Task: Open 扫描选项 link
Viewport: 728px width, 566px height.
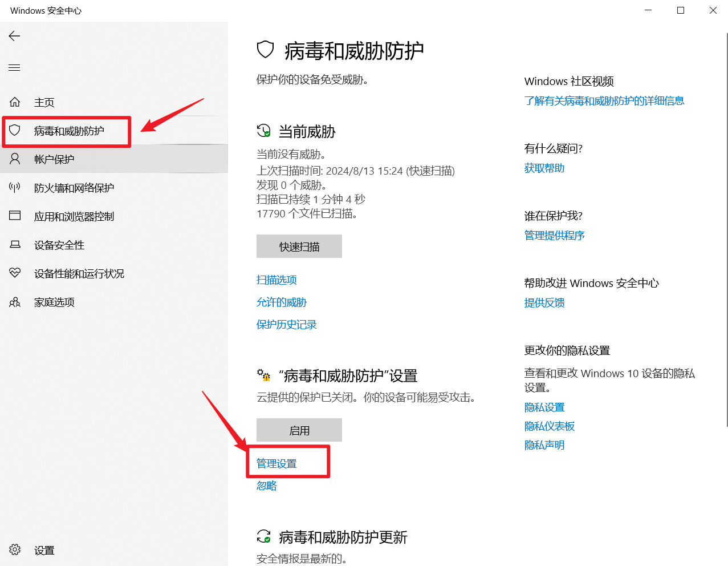Action: point(276,280)
